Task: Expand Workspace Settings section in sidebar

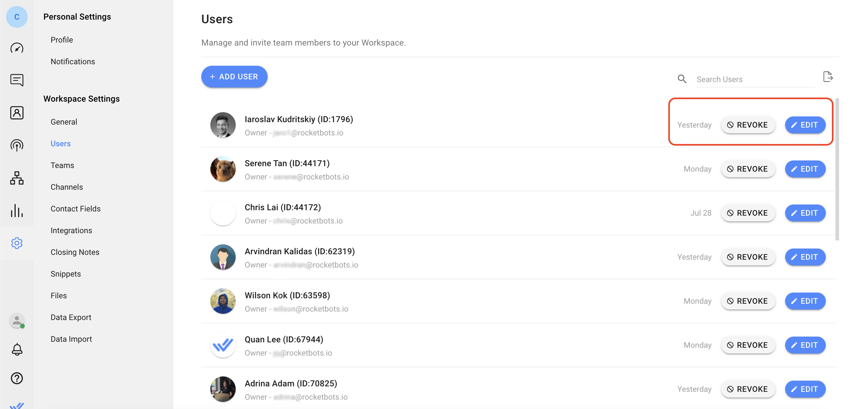Action: click(x=81, y=98)
